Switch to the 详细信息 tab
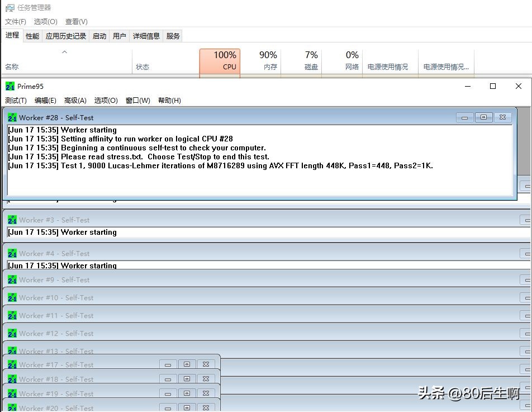The image size is (532, 412). coord(146,36)
